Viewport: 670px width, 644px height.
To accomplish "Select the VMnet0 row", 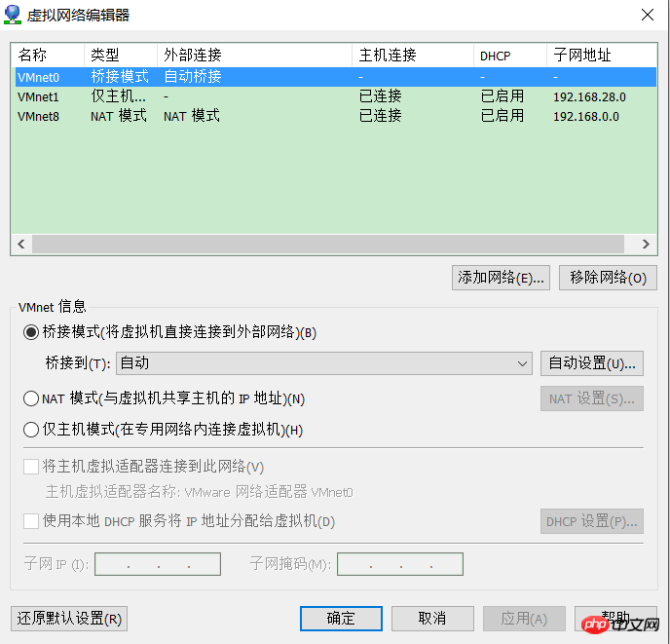I will tap(335, 77).
